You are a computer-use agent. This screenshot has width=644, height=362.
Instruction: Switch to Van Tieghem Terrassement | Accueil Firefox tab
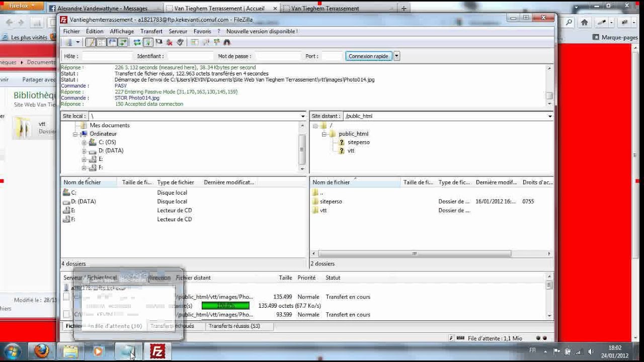point(219,9)
